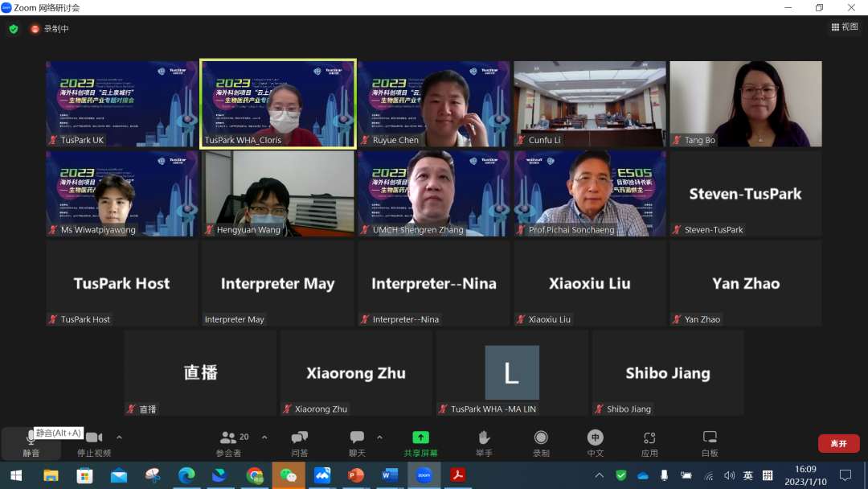The image size is (868, 489).
Task: Expand chat options chevron
Action: tap(379, 438)
